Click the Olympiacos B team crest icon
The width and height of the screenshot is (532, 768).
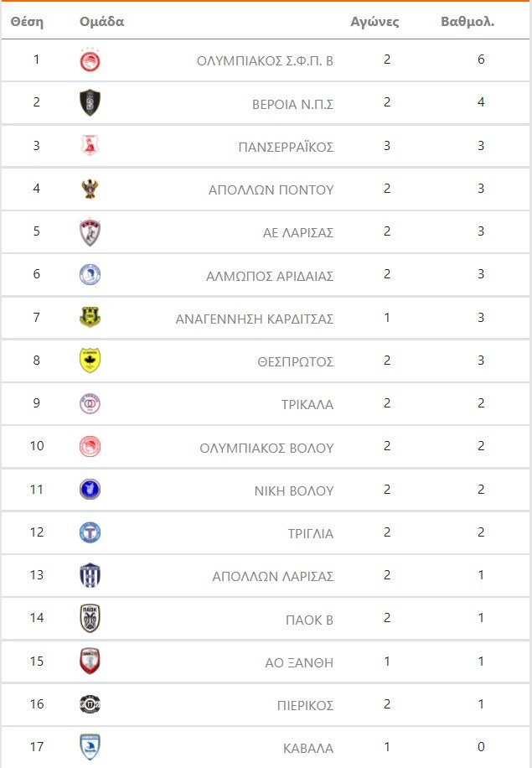tap(90, 60)
